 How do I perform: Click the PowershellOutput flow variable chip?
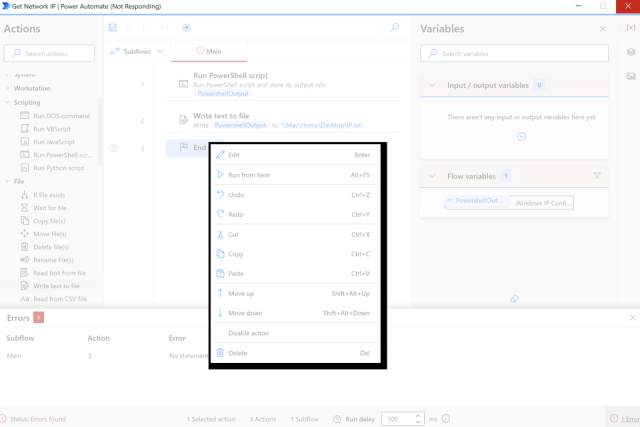point(473,201)
